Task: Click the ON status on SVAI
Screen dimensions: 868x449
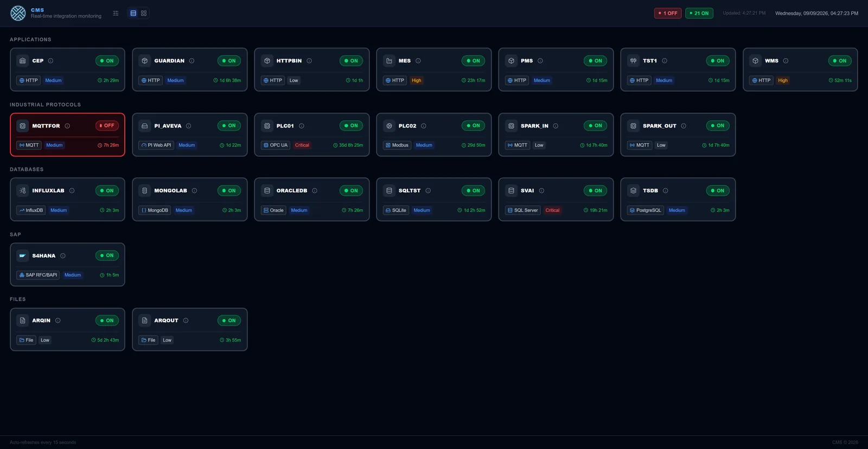Action: click(595, 191)
